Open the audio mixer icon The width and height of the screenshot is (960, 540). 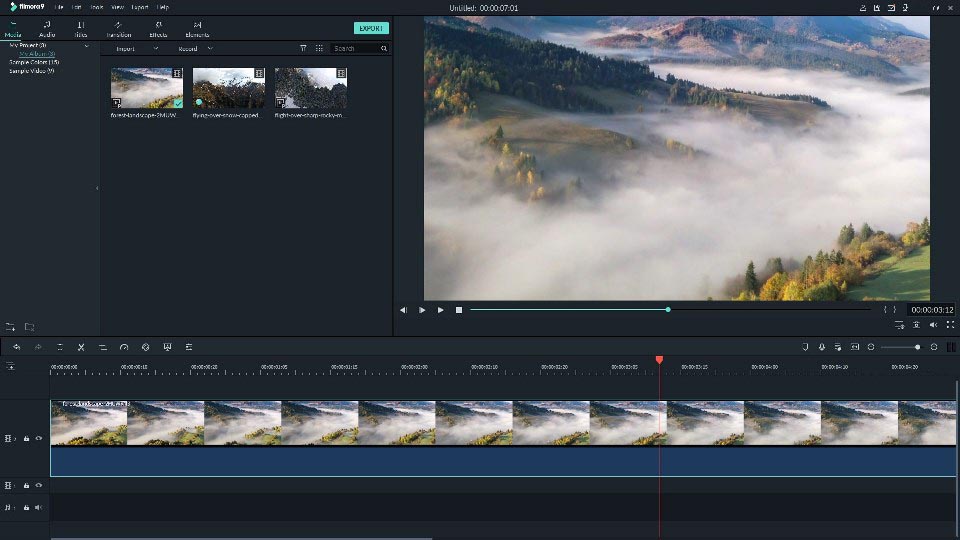point(838,347)
